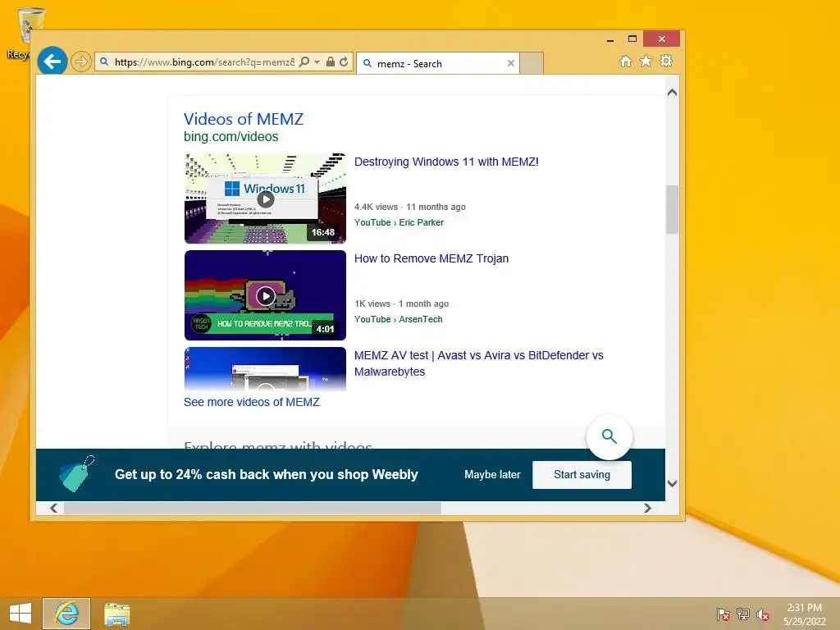Click the Action Center flag tray icon
Viewport: 840px width, 630px height.
click(x=724, y=614)
